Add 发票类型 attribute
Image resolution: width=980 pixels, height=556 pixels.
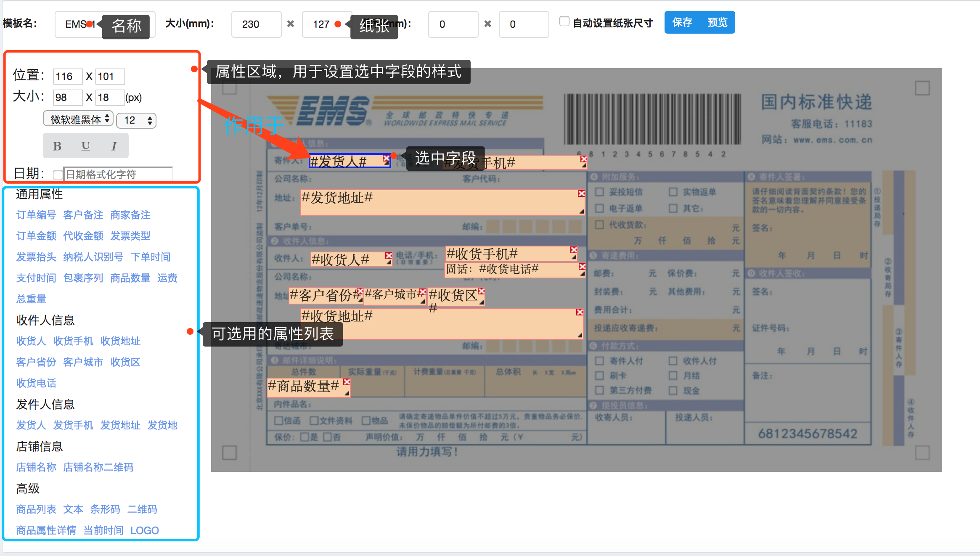coord(130,236)
